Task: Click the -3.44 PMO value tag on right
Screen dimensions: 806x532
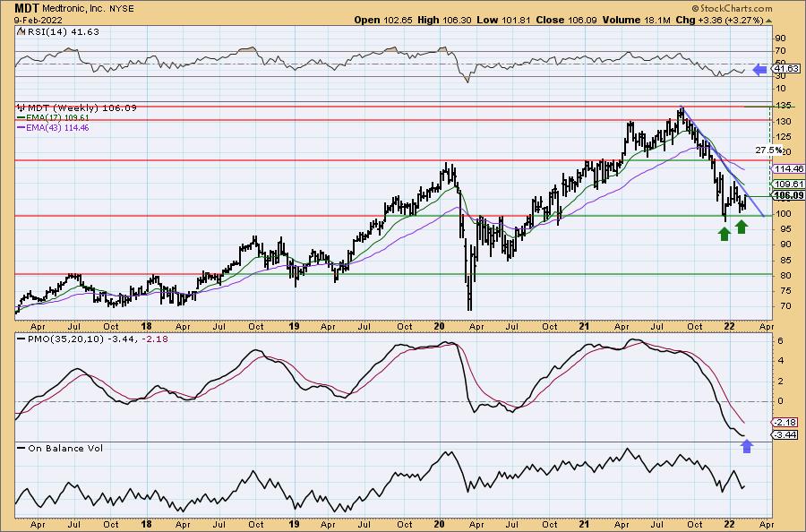Action: 786,435
